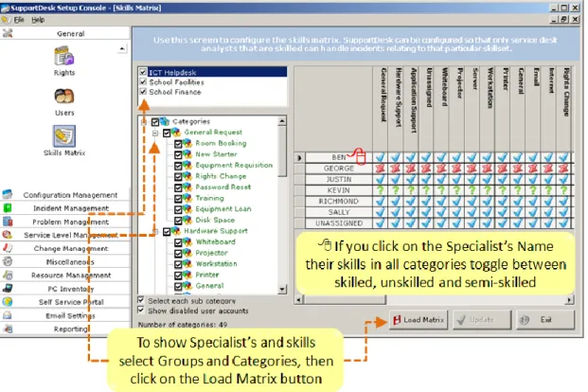Toggle the Whiteboard category checkbox

[x=178, y=242]
